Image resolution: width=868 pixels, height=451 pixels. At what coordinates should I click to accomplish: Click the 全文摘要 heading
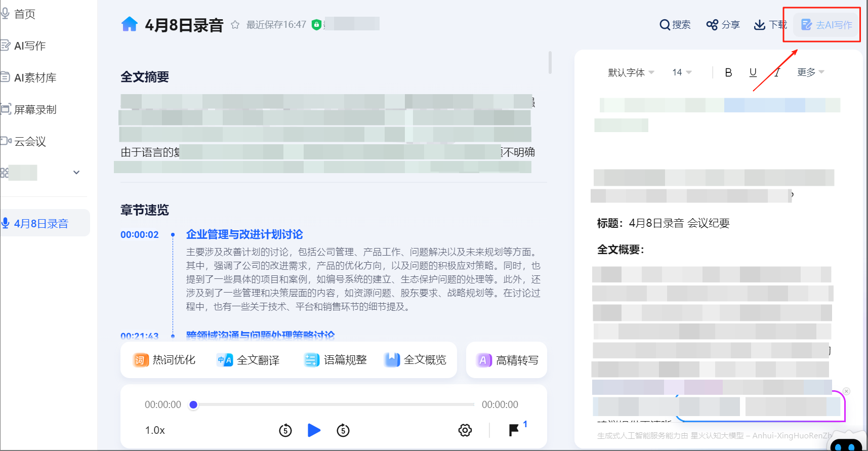point(145,77)
